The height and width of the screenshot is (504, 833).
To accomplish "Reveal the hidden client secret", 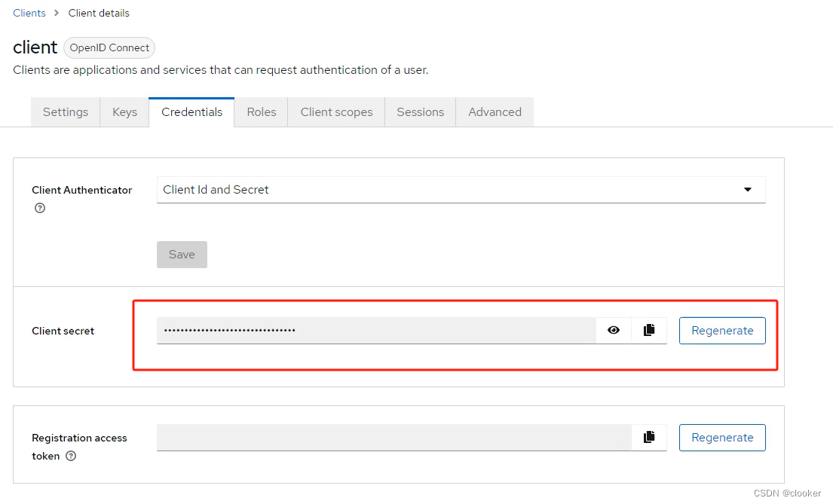I will pos(613,330).
